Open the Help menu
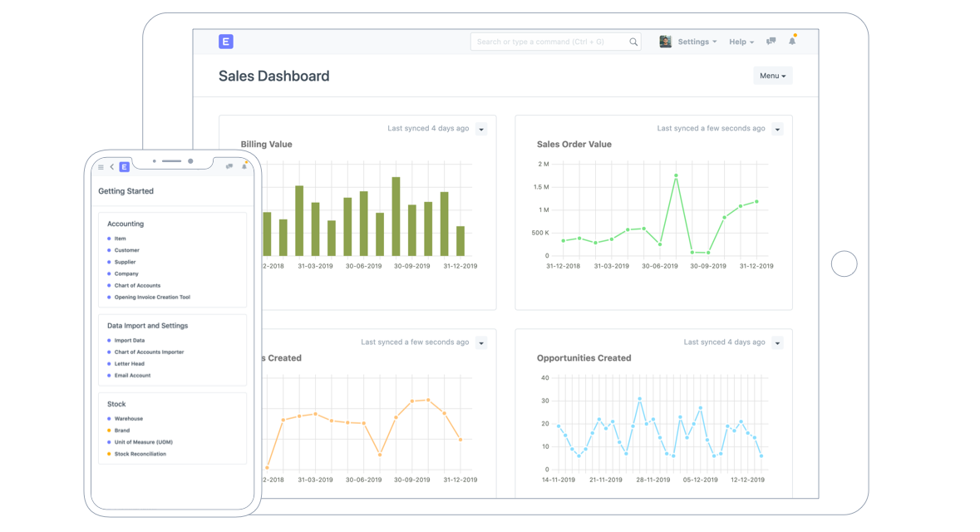 pos(741,42)
